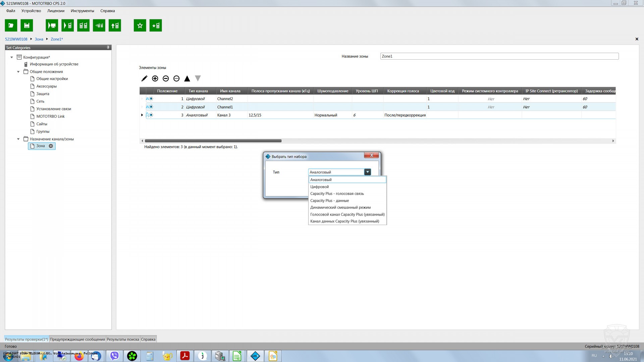The image size is (644, 362).
Task: Select Capacity Plus - данные option
Action: 329,200
